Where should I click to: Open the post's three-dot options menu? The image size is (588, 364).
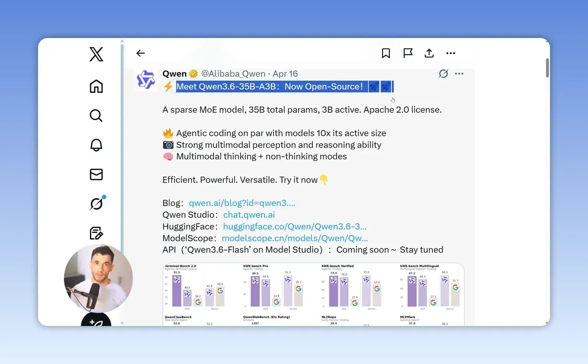459,74
